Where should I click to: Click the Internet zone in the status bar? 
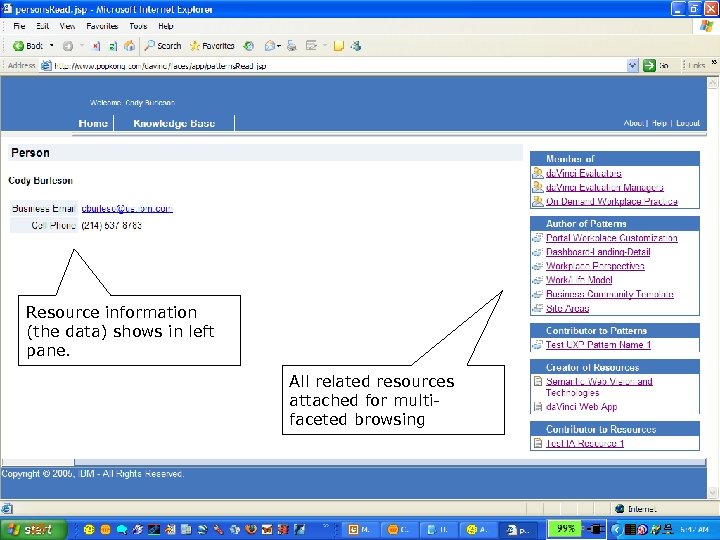(x=637, y=508)
